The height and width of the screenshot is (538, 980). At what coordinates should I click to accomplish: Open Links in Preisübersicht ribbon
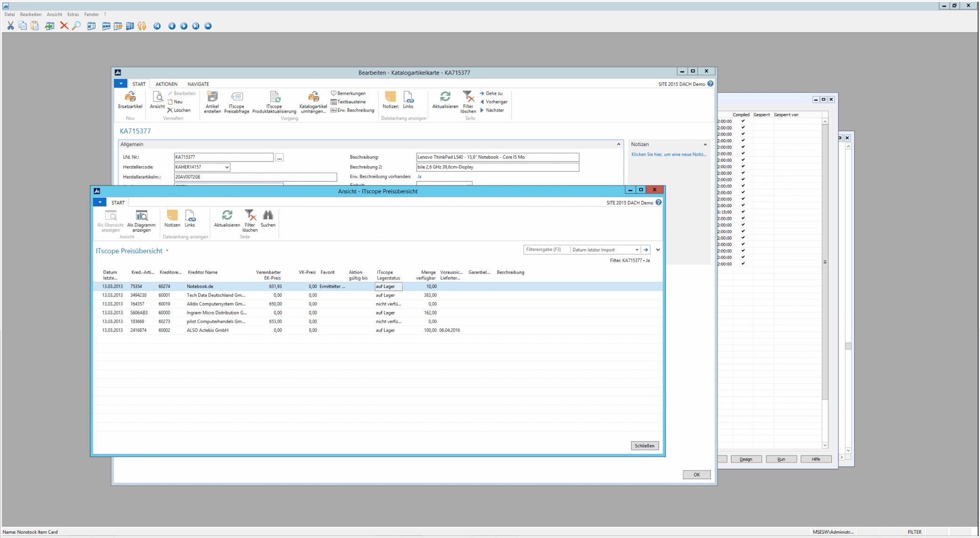coord(190,219)
